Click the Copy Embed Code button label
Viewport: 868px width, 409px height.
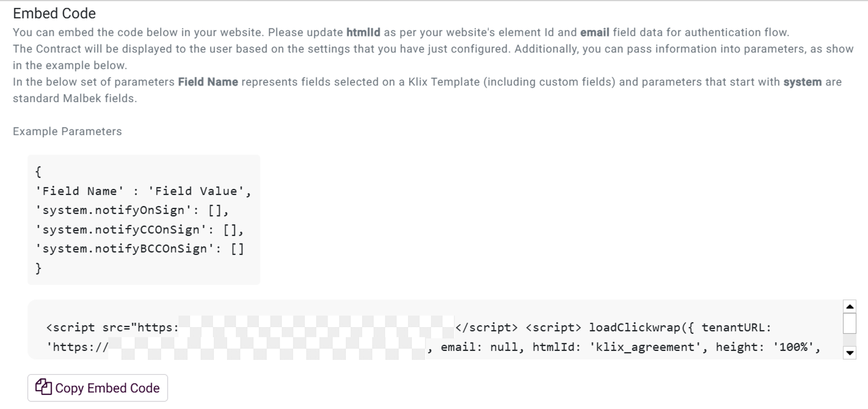(107, 388)
